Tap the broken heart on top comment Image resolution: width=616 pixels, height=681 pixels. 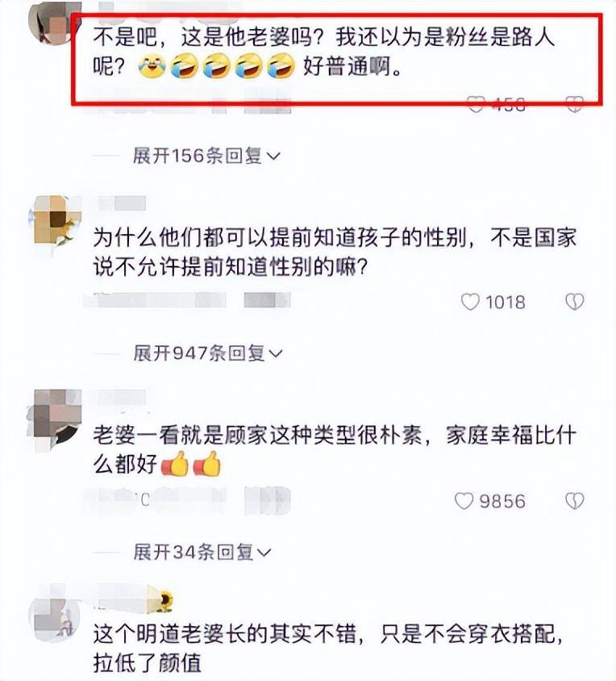575,104
